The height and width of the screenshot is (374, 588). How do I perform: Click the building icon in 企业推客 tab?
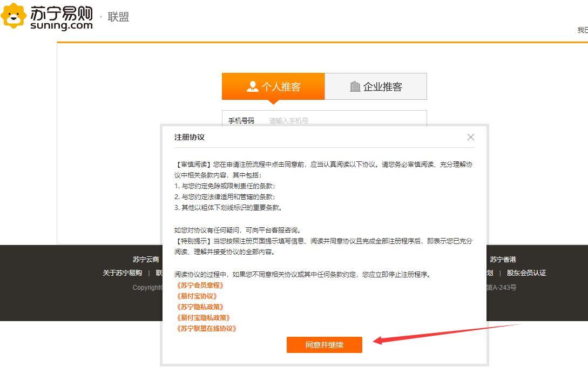(x=355, y=86)
